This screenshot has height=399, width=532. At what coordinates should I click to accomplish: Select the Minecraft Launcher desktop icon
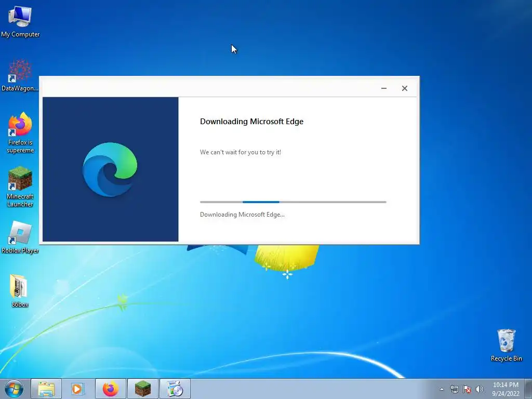pyautogui.click(x=20, y=187)
